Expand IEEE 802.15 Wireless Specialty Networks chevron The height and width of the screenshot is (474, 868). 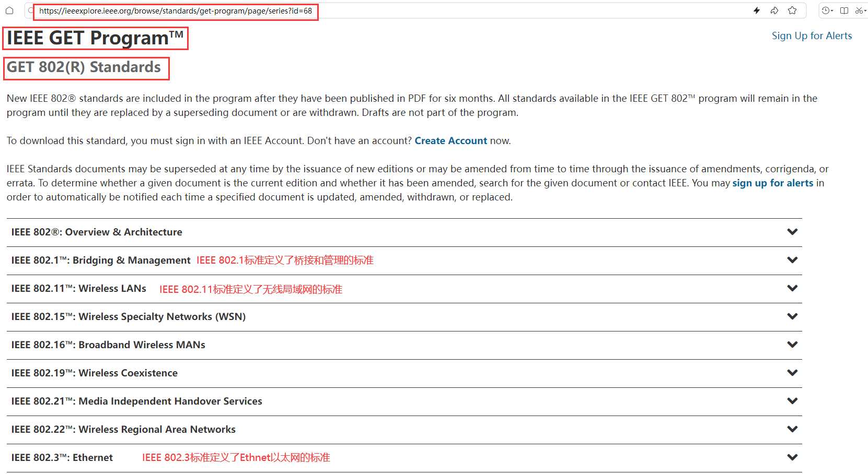point(792,316)
